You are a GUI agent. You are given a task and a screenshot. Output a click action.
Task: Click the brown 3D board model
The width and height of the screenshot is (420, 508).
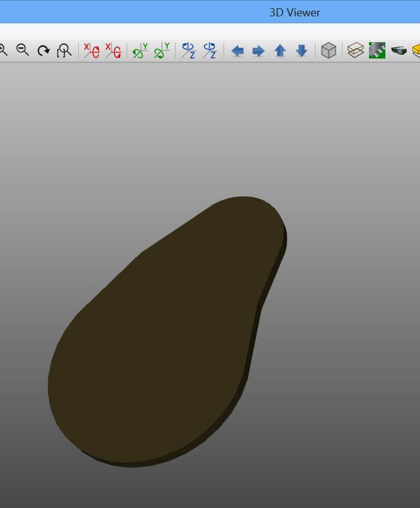point(164,340)
